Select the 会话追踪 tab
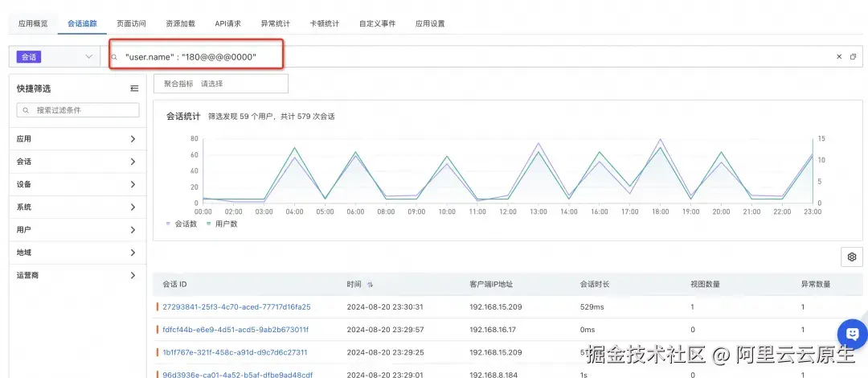 pos(83,24)
